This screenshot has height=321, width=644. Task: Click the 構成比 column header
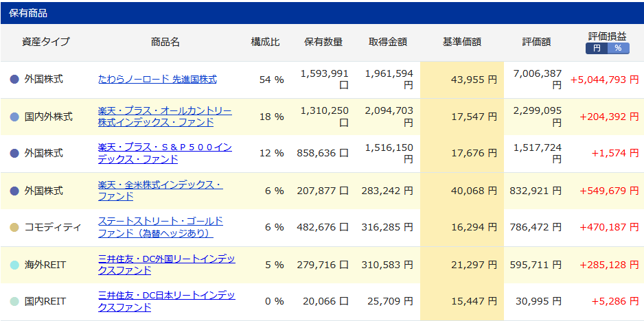(265, 42)
